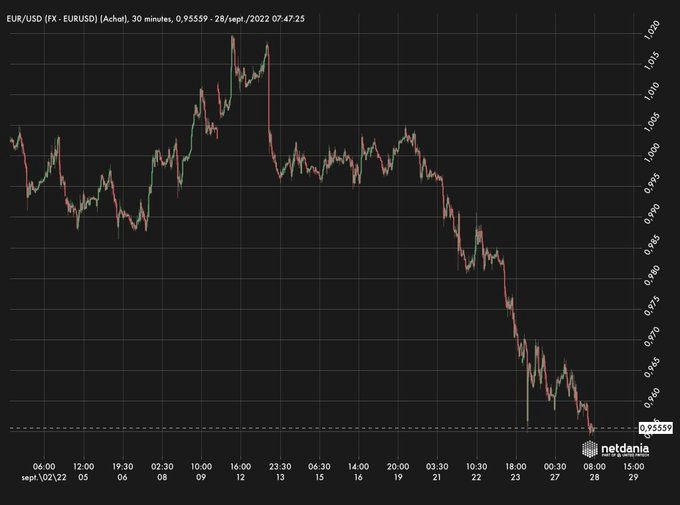Select the 15:00 time axis label
680x505 pixels.
632,466
